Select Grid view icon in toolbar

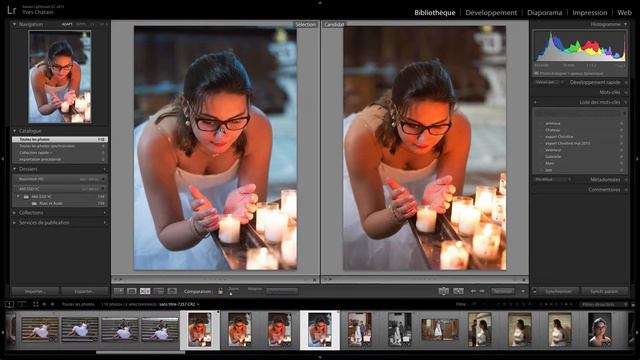point(119,291)
